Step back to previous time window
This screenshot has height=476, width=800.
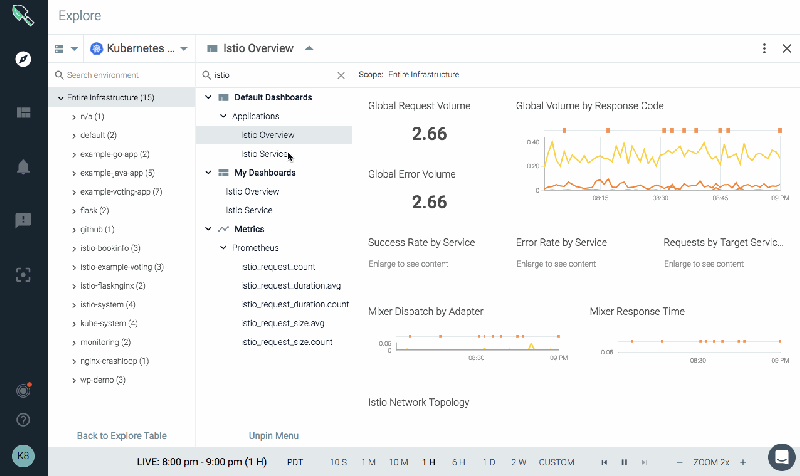(x=604, y=462)
